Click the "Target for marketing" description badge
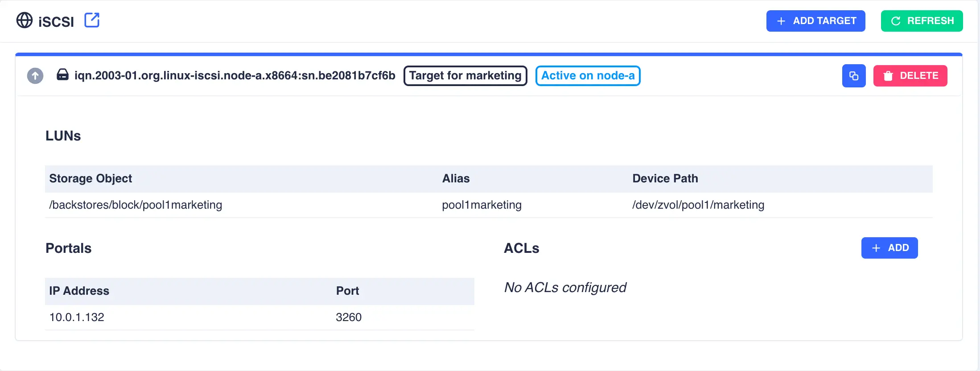The height and width of the screenshot is (371, 980). [x=465, y=75]
